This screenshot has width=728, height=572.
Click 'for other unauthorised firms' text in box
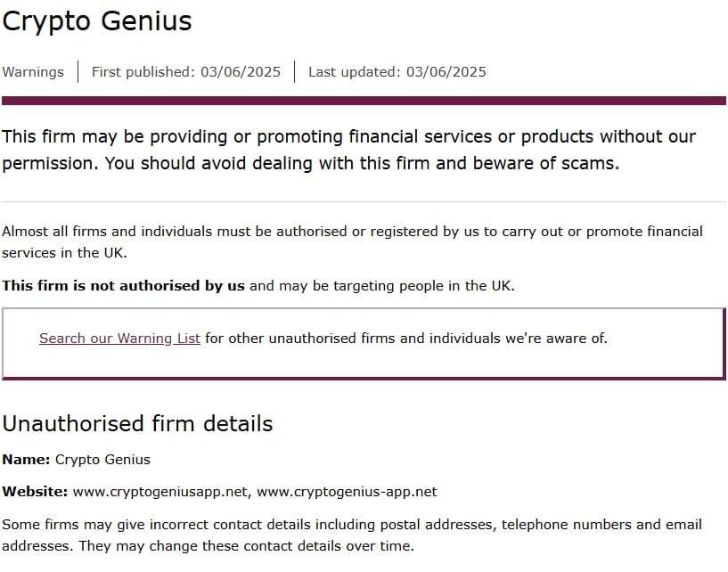coord(405,339)
